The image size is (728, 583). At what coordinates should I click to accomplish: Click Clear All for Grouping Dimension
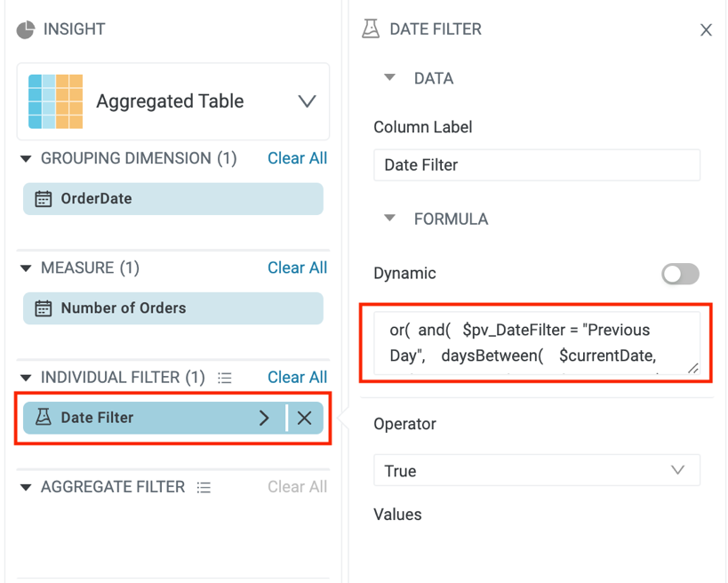297,158
